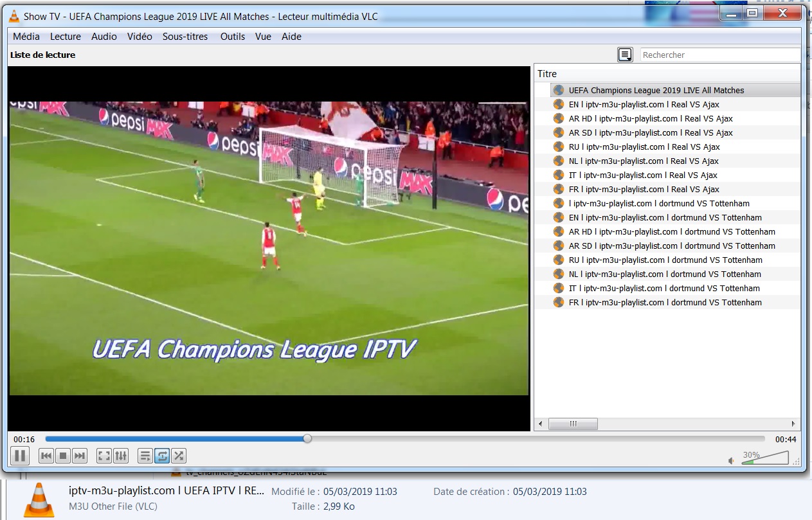The height and width of the screenshot is (520, 812).
Task: Click the playback seek bar
Action: 405,439
